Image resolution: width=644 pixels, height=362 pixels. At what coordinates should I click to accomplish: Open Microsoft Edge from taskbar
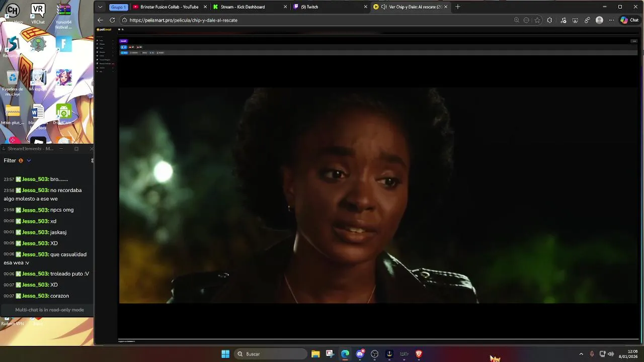pos(345,354)
